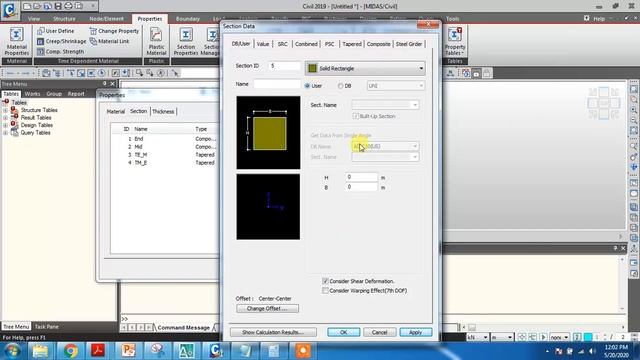
Task: Click the B dimension input field
Action: click(361, 187)
